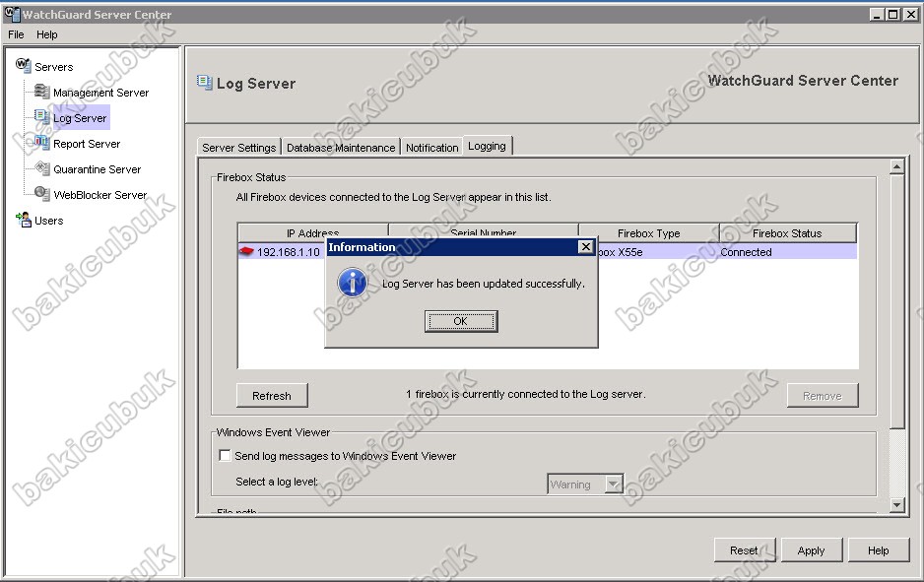924x582 pixels.
Task: Click the Refresh button
Action: [272, 395]
